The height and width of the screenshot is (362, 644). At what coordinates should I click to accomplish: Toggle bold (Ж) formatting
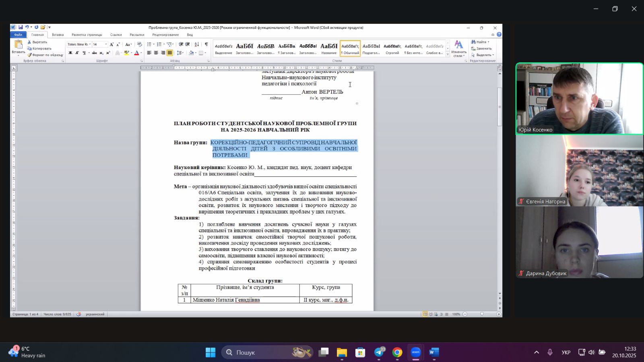pyautogui.click(x=70, y=53)
